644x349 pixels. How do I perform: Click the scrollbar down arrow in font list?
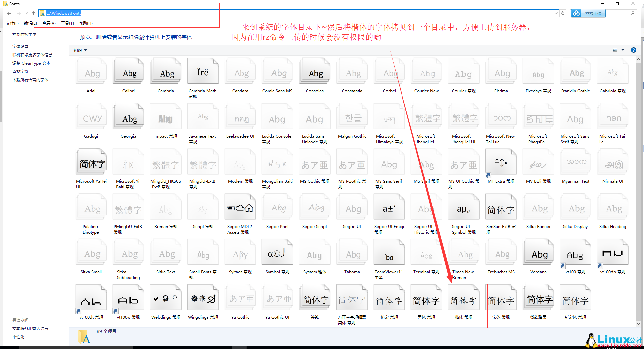[638, 324]
